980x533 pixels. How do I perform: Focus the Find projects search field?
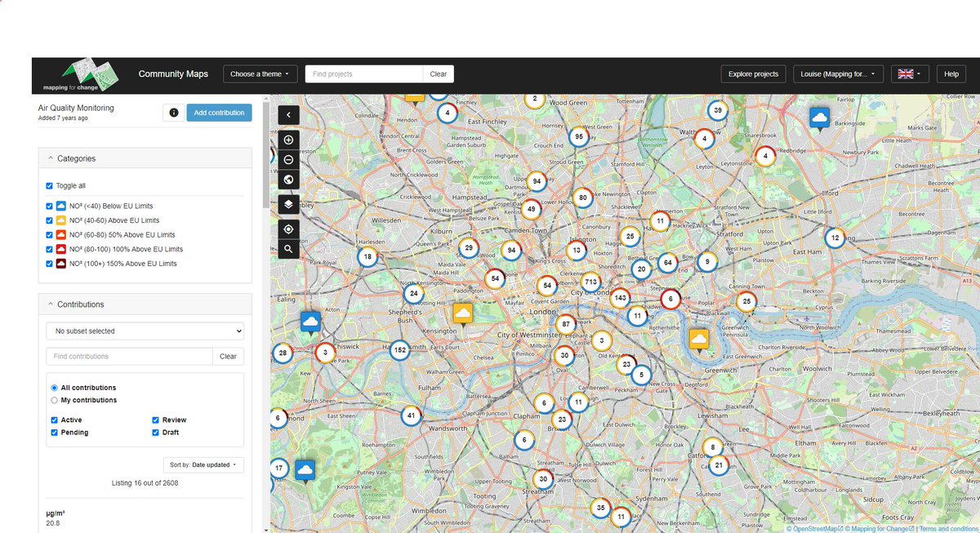click(364, 74)
